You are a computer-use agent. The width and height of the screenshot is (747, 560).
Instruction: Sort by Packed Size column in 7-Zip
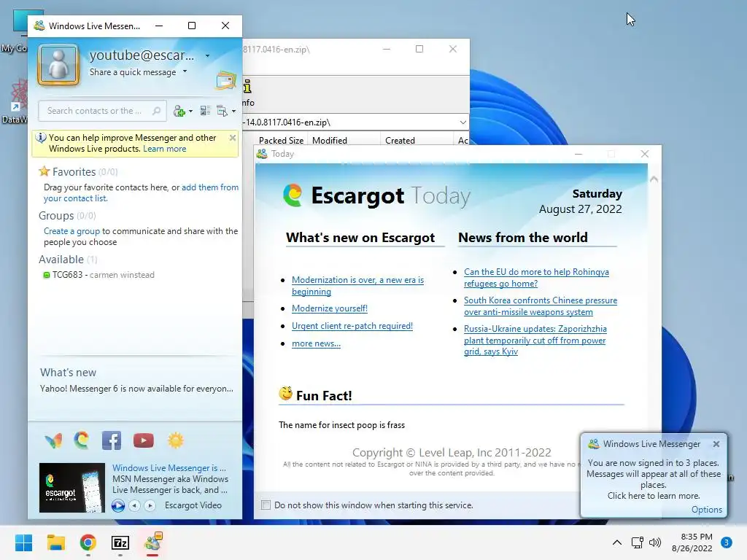click(x=281, y=141)
